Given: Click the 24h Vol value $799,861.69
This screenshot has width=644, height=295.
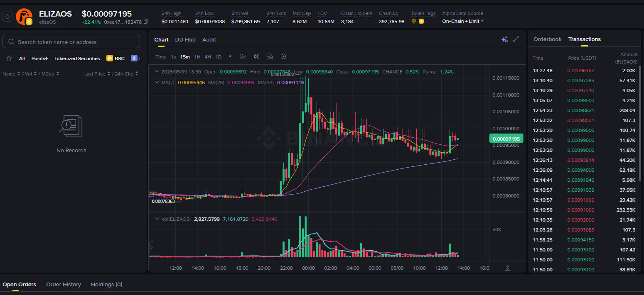Looking at the screenshot, I should pos(246,21).
